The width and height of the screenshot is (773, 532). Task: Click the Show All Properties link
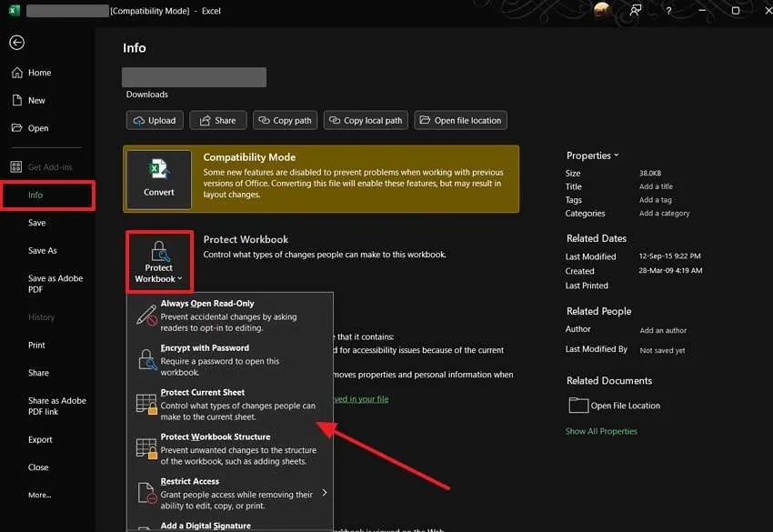tap(601, 431)
